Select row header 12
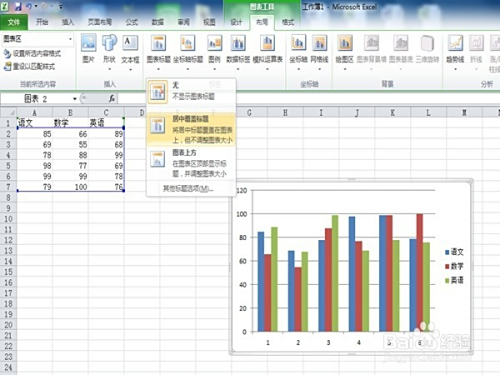Image resolution: width=500 pixels, height=375 pixels. 8,240
